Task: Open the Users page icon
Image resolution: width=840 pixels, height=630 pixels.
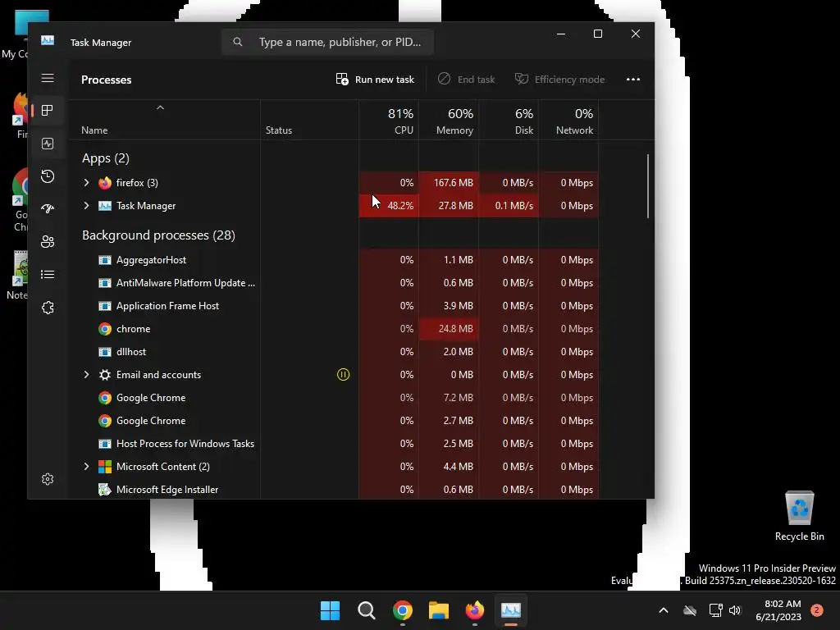Action: pyautogui.click(x=48, y=242)
